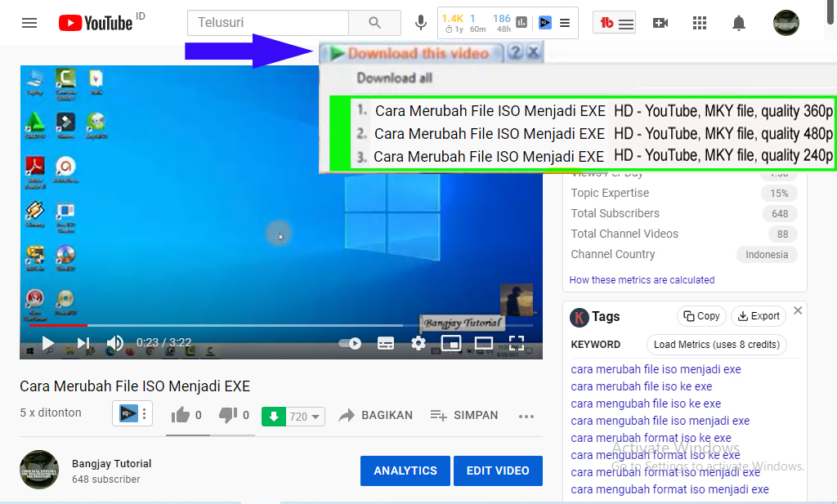Skip to the next video
837x504 pixels.
83,343
